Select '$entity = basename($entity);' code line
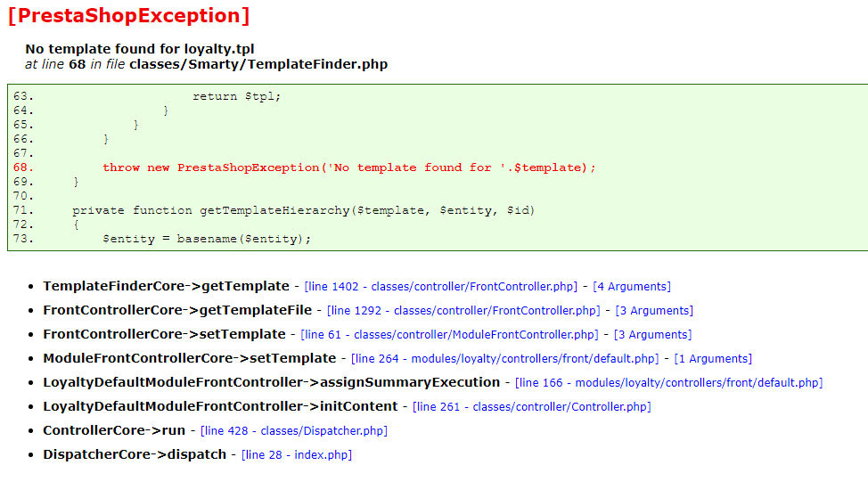868x498 pixels. coord(207,239)
